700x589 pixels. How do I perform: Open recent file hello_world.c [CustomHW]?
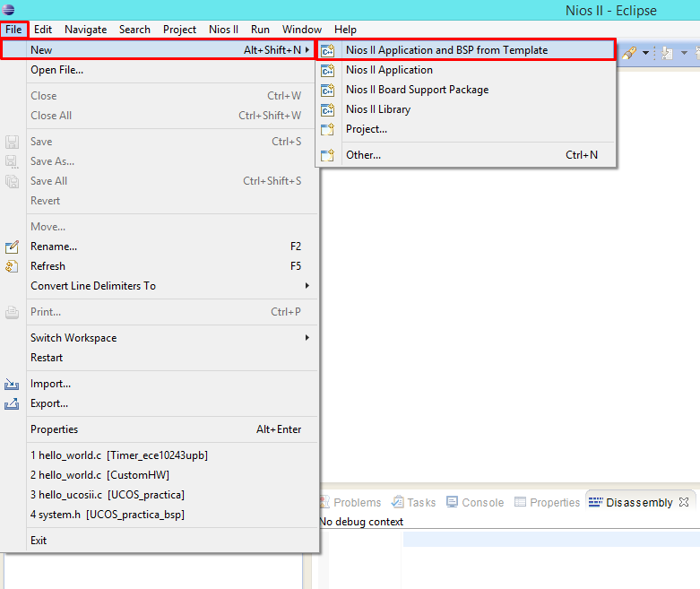pos(159,474)
